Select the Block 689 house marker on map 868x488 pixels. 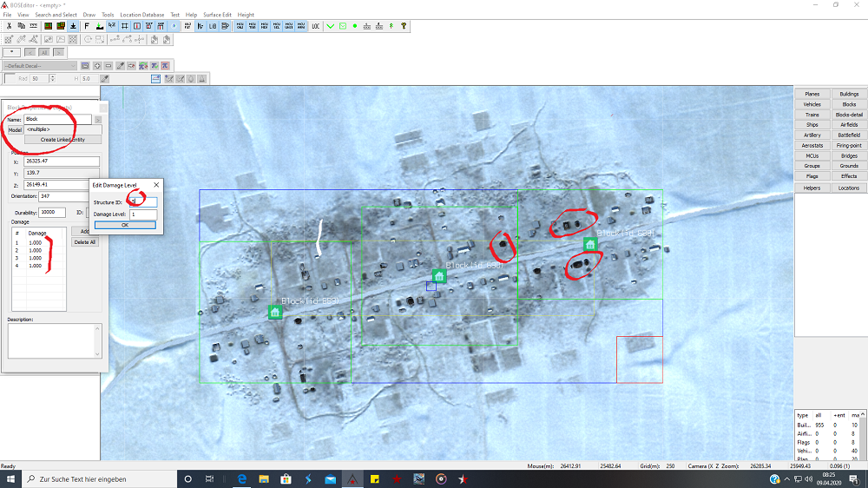point(275,312)
